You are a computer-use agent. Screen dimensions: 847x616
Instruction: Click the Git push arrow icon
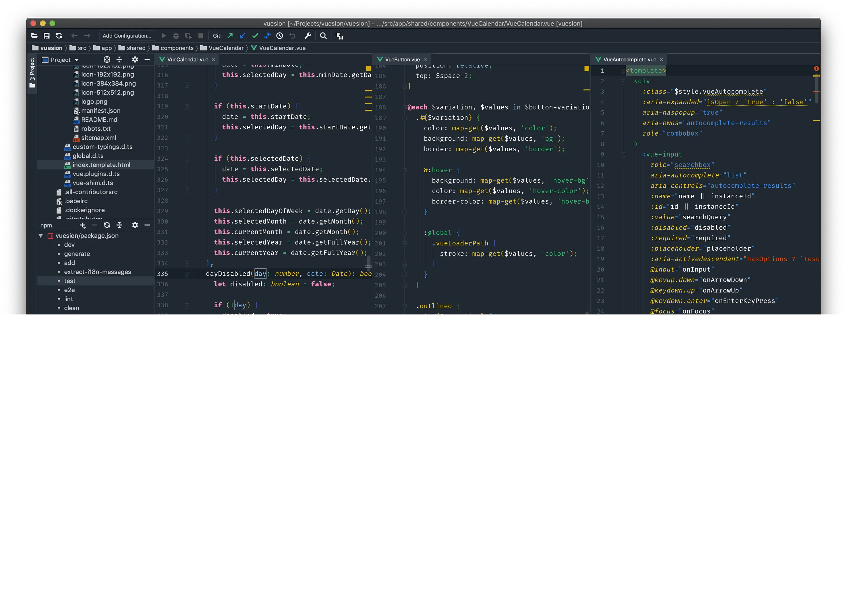click(230, 36)
